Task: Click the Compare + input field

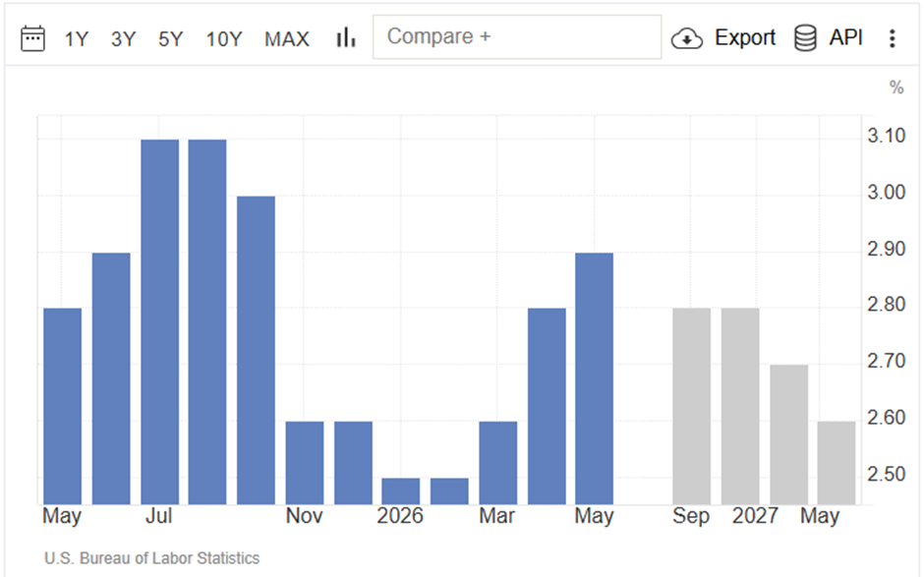Action: tap(517, 36)
